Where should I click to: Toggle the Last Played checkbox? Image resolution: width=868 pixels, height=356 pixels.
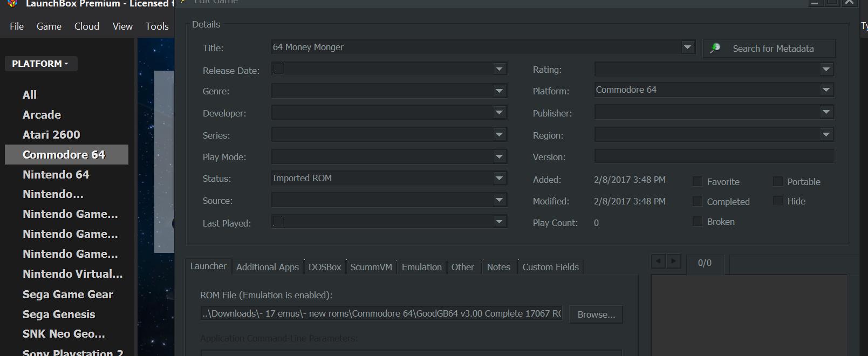pos(278,221)
